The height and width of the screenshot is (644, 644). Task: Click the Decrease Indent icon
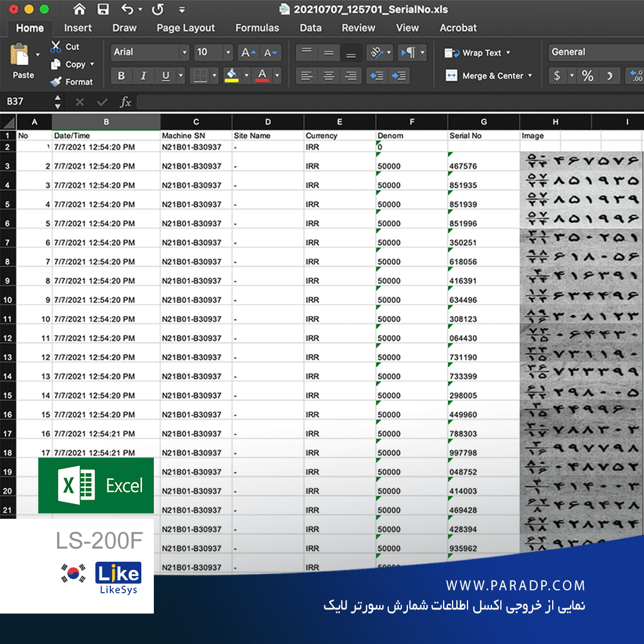[377, 76]
